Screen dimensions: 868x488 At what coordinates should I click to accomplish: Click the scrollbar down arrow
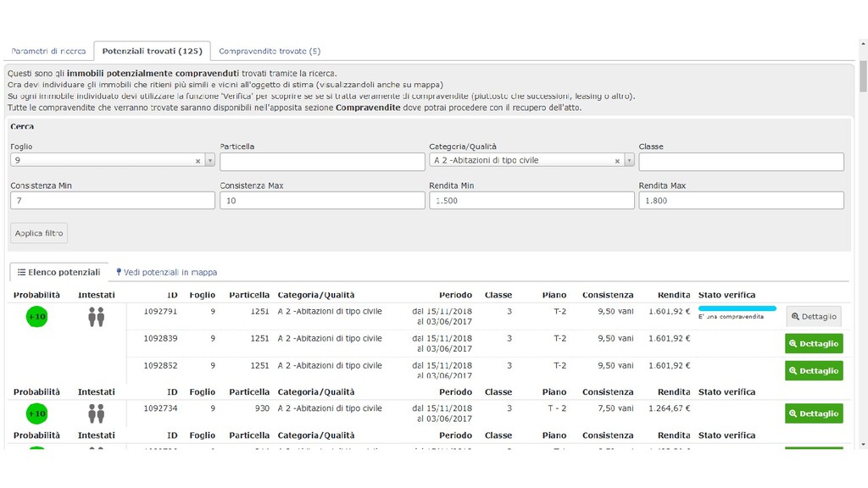click(x=863, y=444)
